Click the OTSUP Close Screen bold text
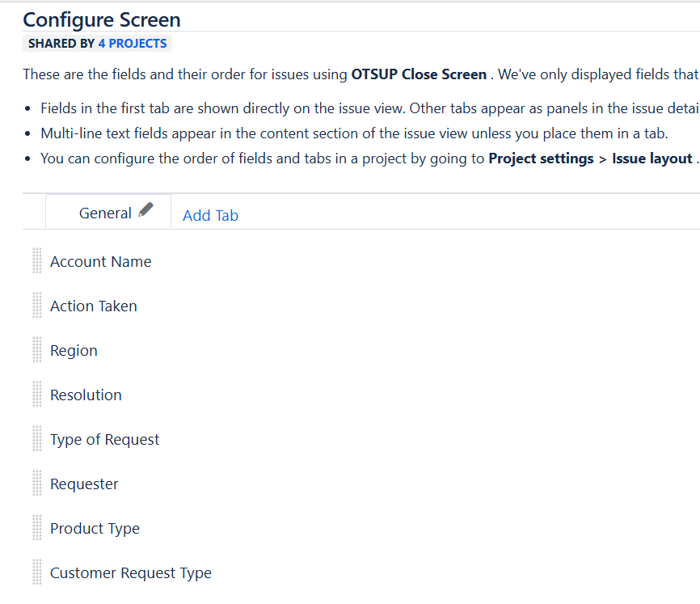The height and width of the screenshot is (604, 700). click(x=419, y=74)
